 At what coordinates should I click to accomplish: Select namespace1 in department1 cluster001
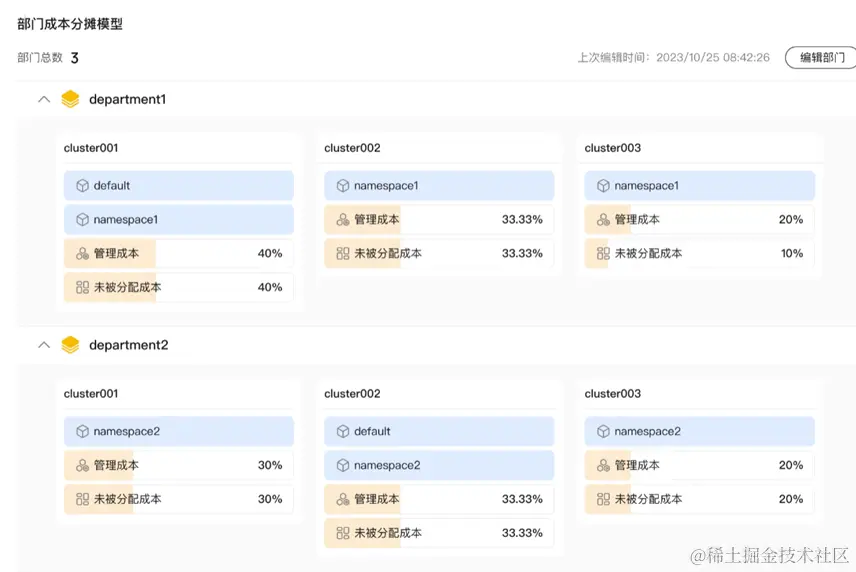pos(179,220)
